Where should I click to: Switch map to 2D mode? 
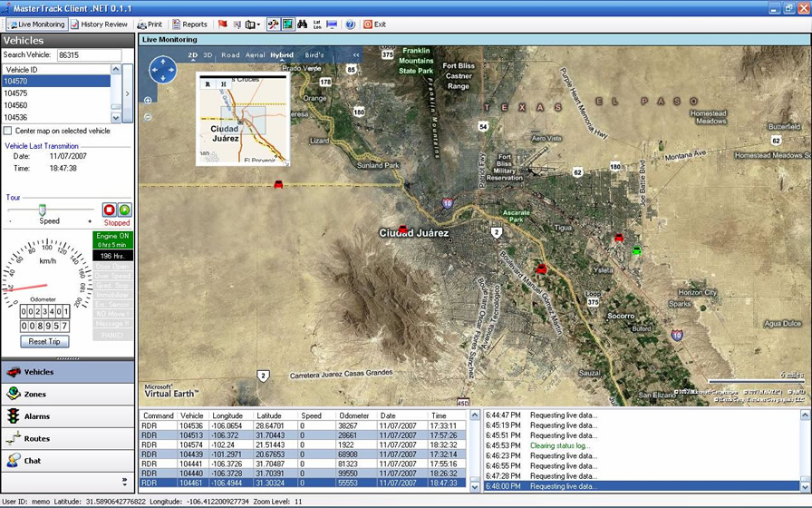(193, 55)
